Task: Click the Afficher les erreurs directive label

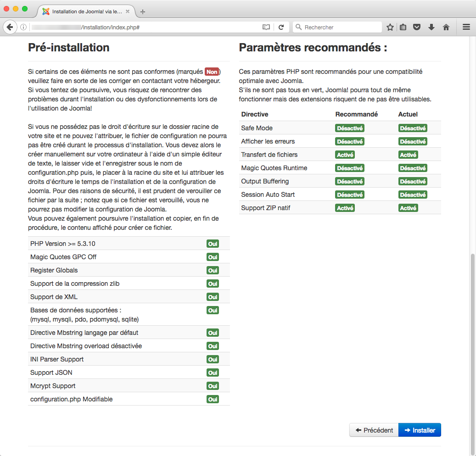Action: pyautogui.click(x=268, y=141)
